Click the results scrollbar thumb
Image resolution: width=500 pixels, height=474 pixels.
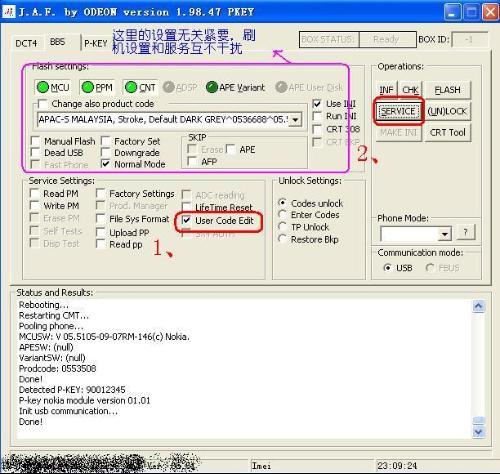pyautogui.click(x=478, y=421)
